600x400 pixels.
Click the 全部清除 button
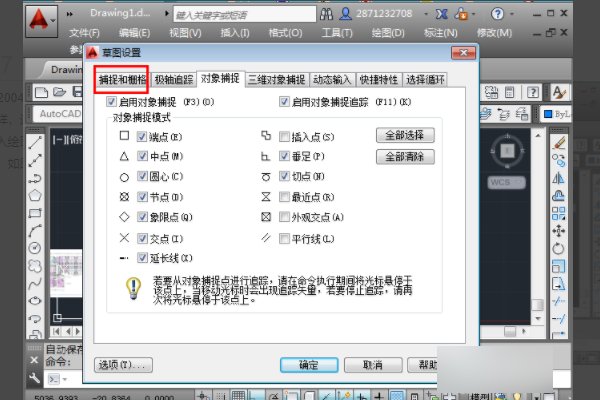pos(405,157)
